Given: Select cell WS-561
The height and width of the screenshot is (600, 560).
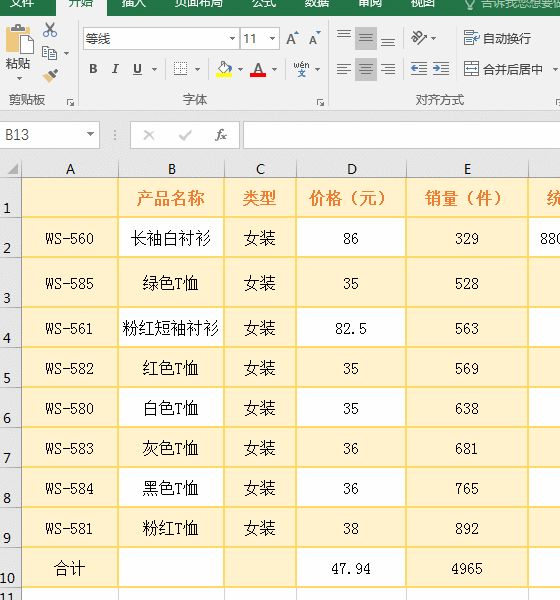Looking at the screenshot, I should 70,328.
